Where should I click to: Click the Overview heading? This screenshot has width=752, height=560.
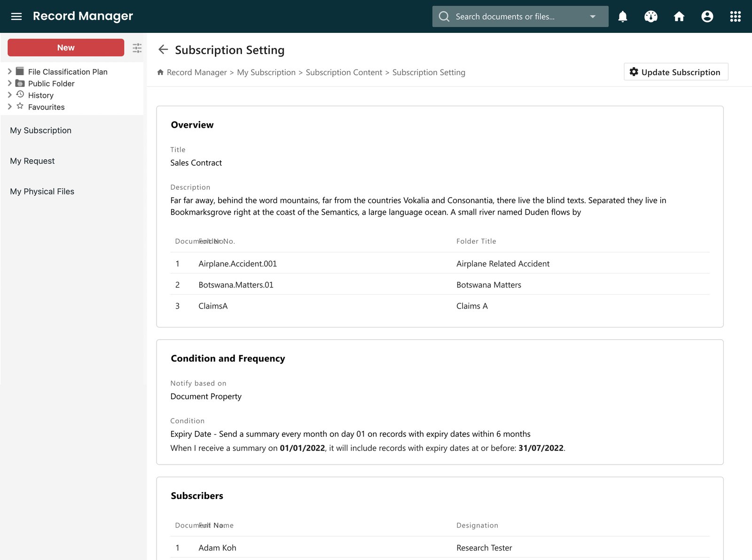point(192,124)
